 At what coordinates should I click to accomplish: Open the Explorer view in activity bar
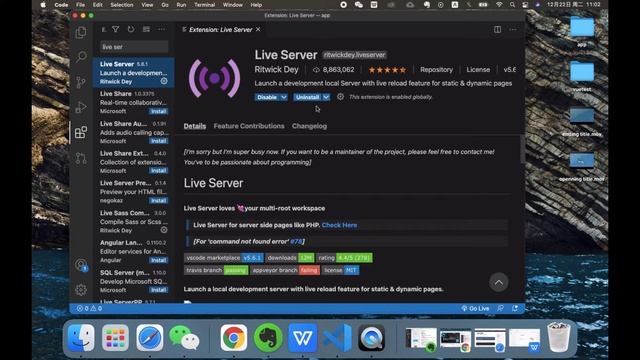(81, 32)
